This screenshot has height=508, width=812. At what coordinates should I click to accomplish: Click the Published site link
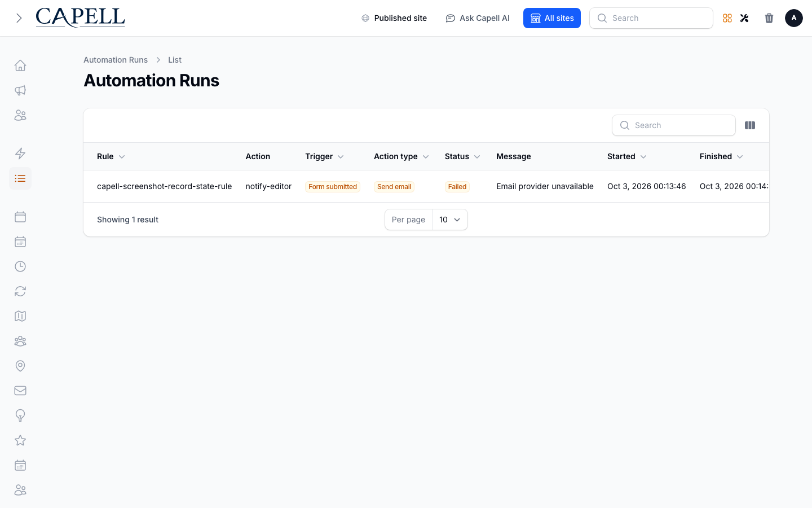[394, 18]
